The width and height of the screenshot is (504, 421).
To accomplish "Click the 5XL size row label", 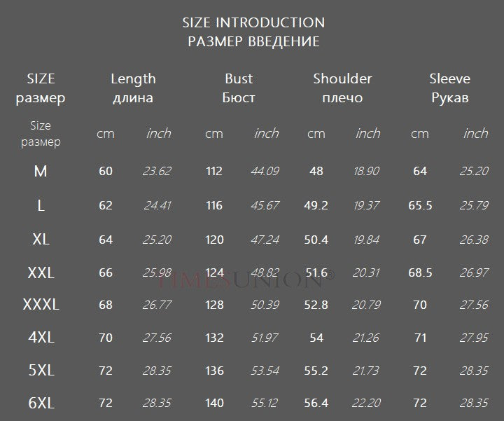I will point(41,371).
